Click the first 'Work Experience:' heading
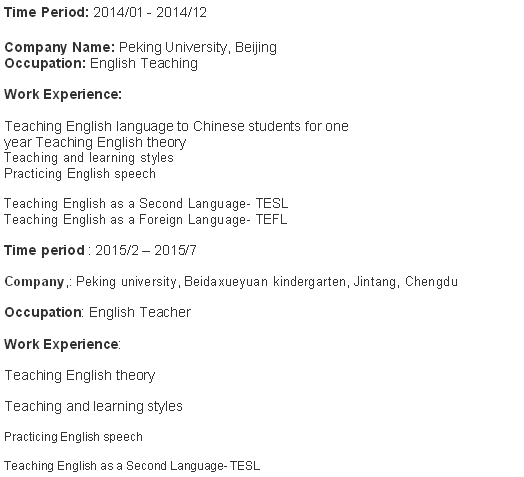Screen dimensions: 524x477 63,94
